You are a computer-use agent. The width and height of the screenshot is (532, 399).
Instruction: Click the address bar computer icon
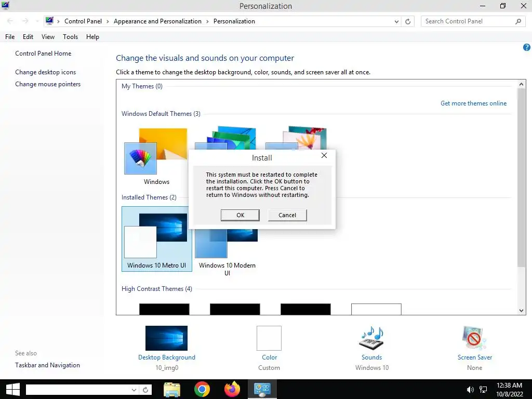tap(49, 21)
